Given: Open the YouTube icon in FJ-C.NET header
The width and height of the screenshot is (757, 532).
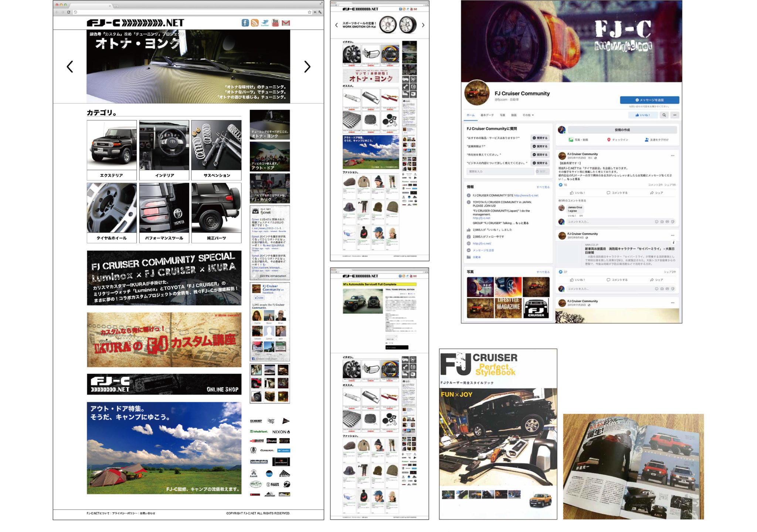Looking at the screenshot, I should [275, 23].
